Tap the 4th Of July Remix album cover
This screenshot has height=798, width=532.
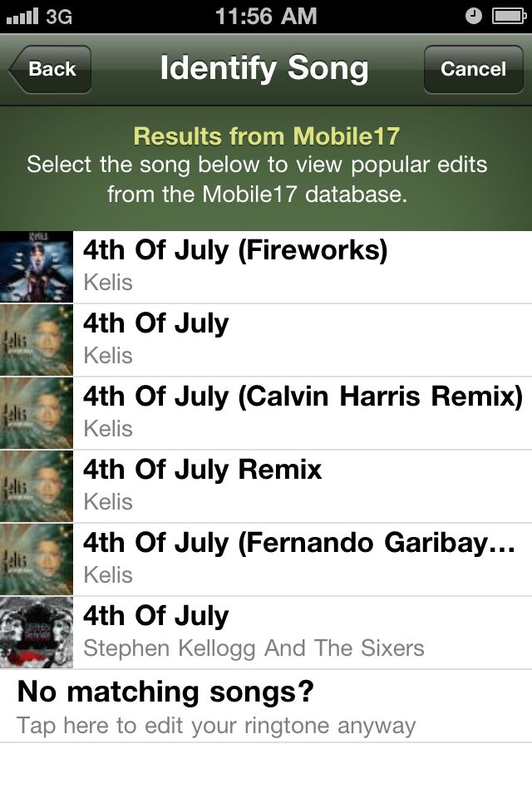pyautogui.click(x=37, y=486)
